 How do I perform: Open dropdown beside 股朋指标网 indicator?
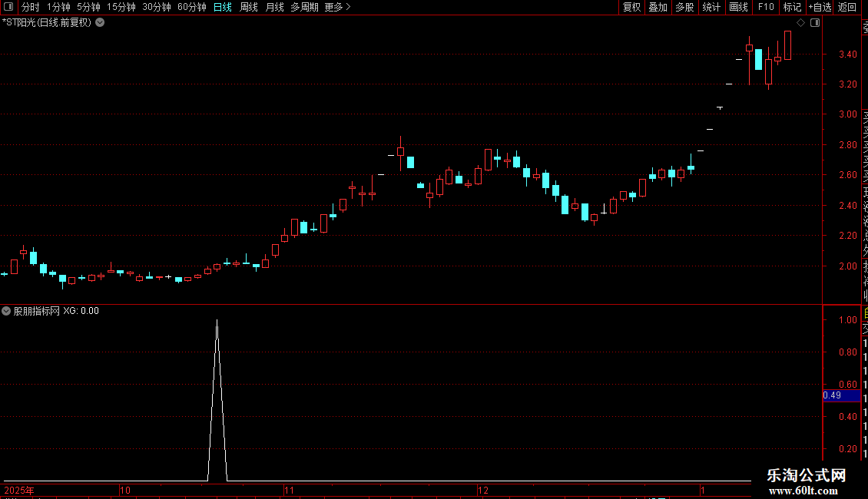[x=6, y=311]
